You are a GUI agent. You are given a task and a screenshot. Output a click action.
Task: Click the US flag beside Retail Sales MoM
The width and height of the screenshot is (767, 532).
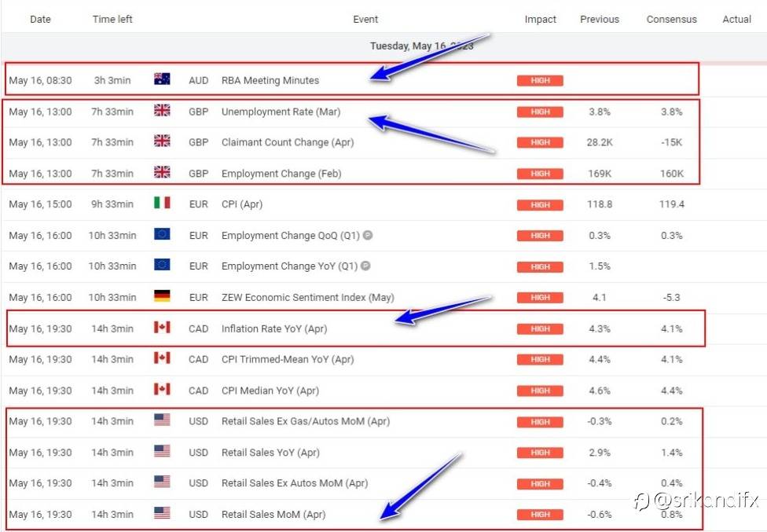click(162, 513)
